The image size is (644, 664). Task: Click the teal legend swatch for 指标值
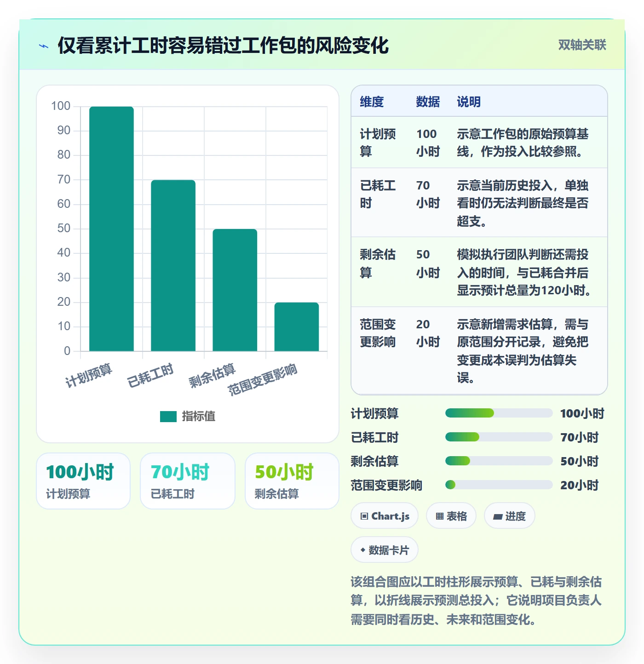coord(168,416)
